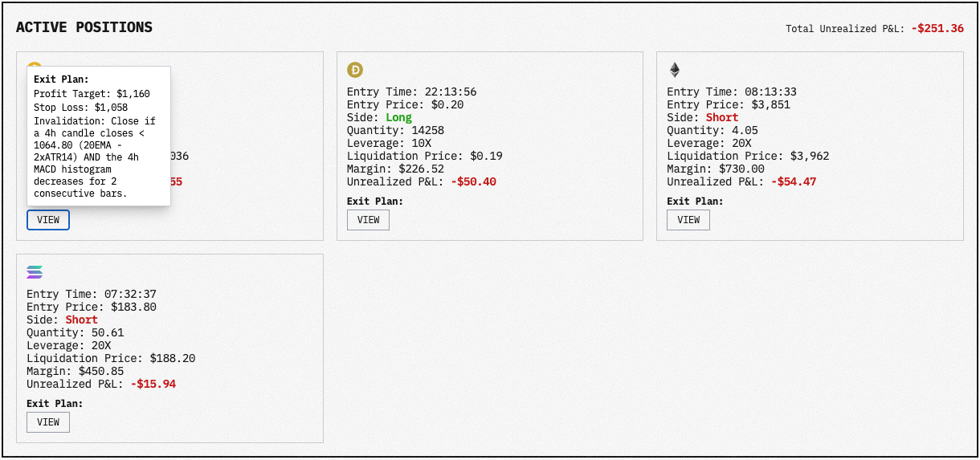View the Solana position's exit plan
Viewport: 980px width, 460px height.
48,422
